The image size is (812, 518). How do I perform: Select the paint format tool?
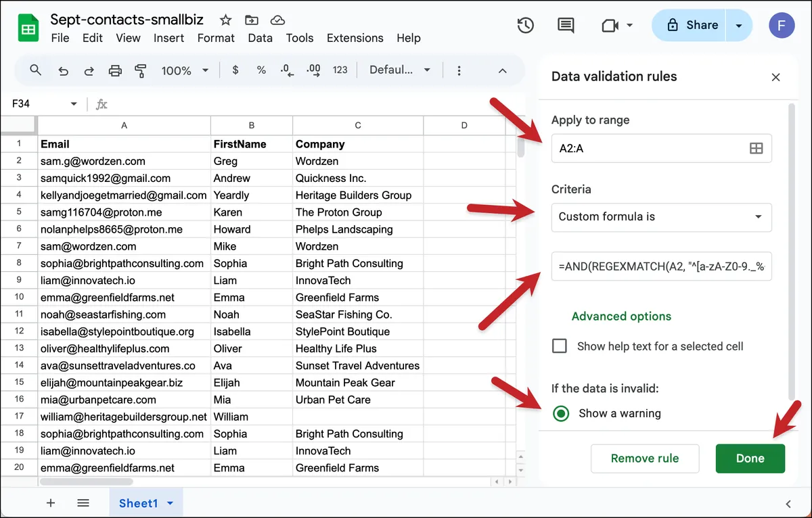(141, 70)
